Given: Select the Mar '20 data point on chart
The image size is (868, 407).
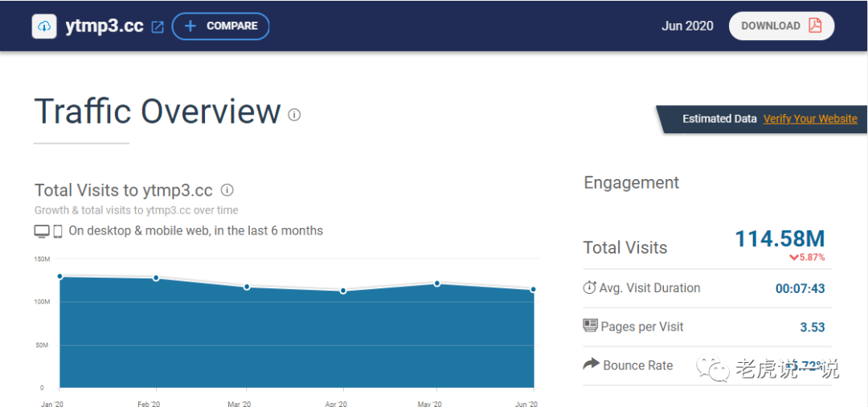Looking at the screenshot, I should point(247,287).
